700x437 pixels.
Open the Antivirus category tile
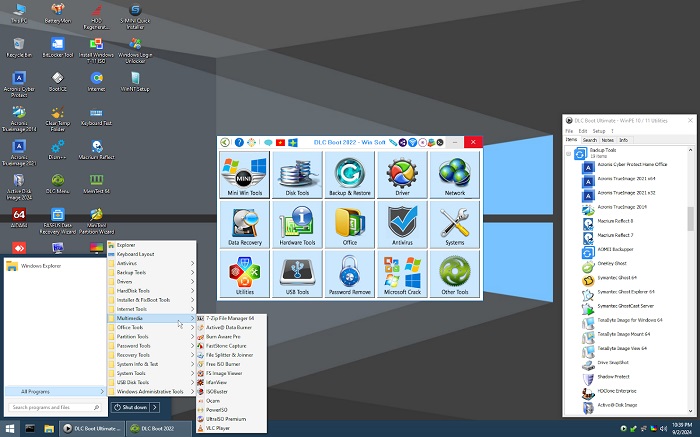pyautogui.click(x=402, y=224)
